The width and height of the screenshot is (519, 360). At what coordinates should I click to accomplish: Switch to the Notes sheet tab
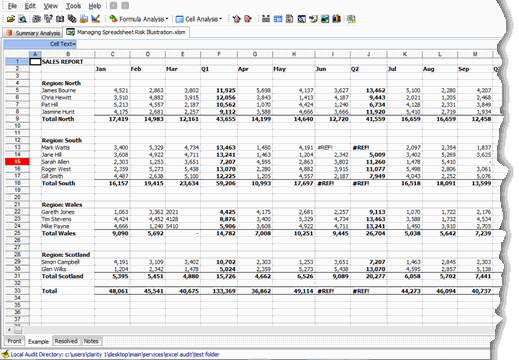coord(91,341)
